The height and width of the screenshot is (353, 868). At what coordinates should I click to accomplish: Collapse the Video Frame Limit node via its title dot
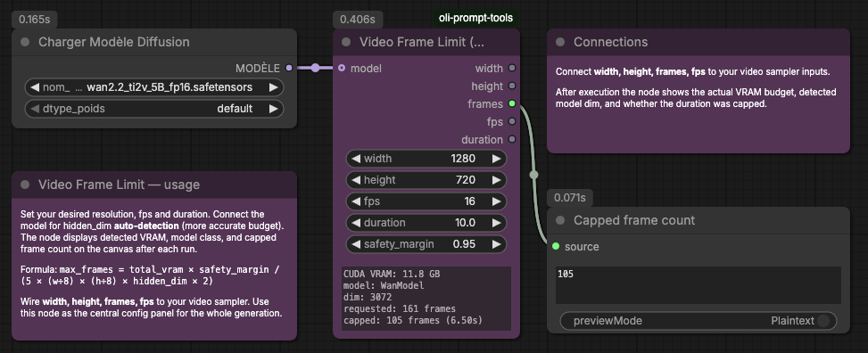click(346, 42)
